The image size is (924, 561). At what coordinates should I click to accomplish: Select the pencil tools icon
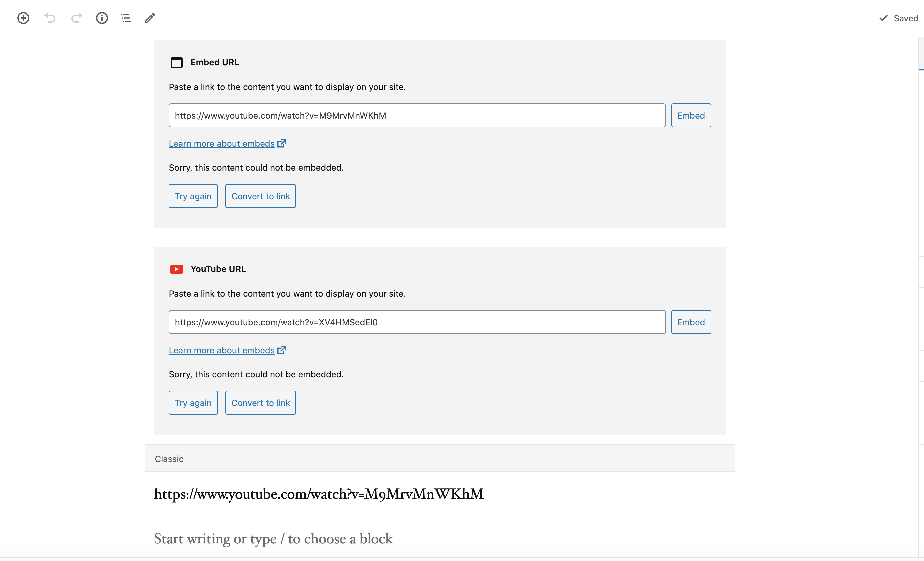click(150, 18)
